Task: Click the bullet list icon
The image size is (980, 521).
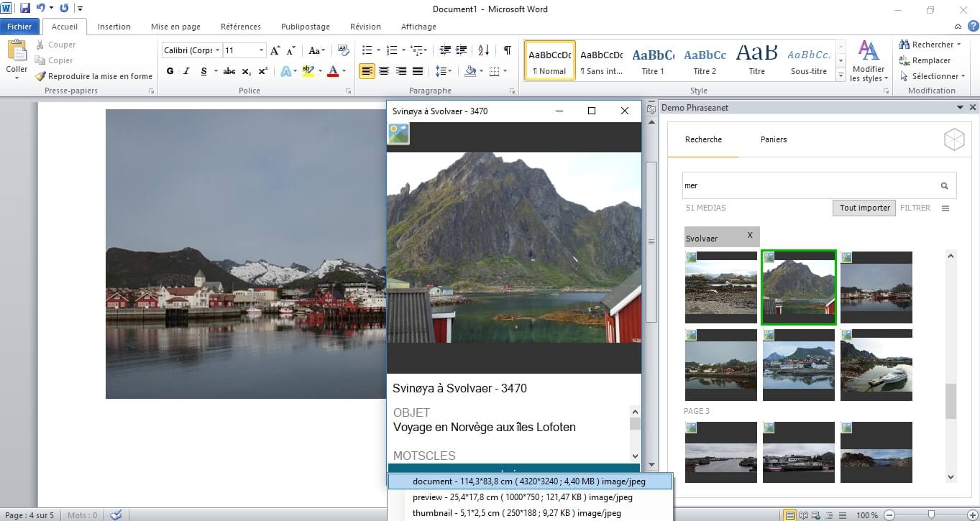Action: [367, 50]
